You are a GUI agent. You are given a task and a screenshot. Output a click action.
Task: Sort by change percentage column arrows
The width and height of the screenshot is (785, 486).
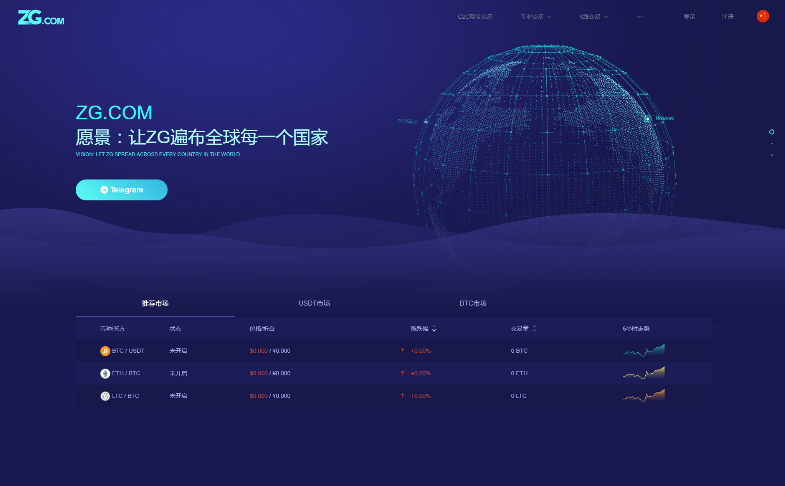tap(434, 328)
